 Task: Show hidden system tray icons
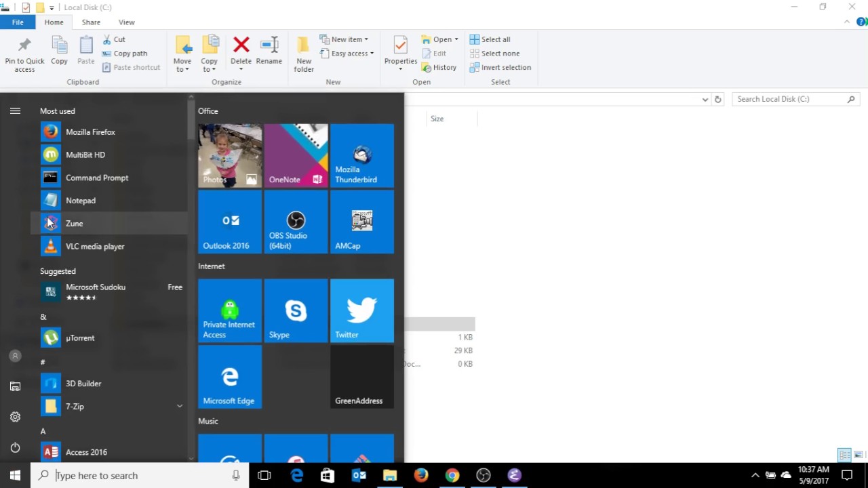click(755, 476)
